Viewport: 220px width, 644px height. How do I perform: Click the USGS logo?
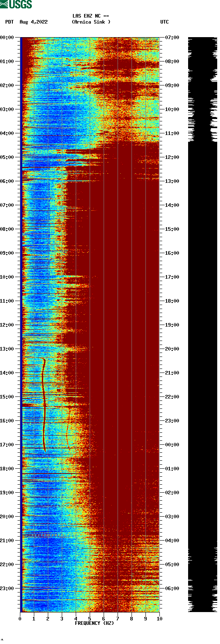coord(16,4)
